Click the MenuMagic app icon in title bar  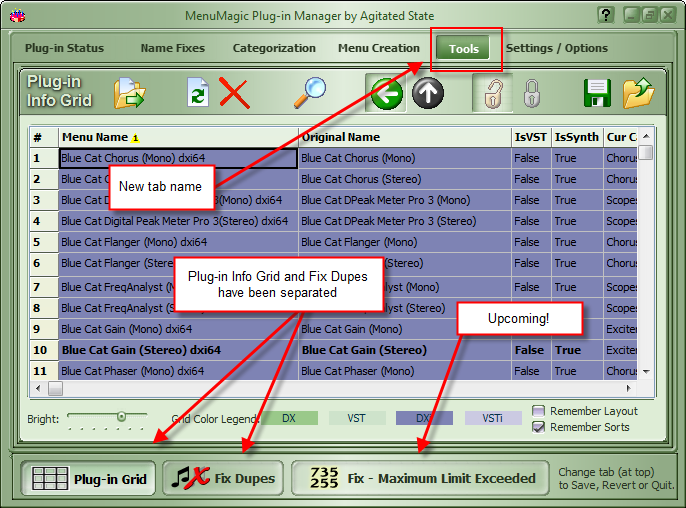point(18,16)
